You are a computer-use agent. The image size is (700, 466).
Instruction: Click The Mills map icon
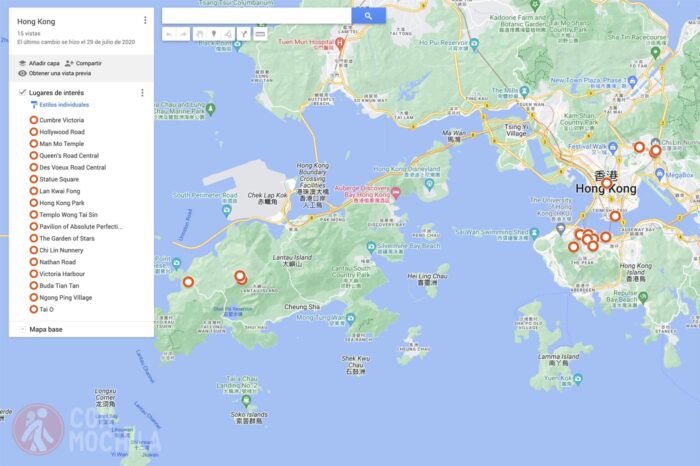point(525,92)
